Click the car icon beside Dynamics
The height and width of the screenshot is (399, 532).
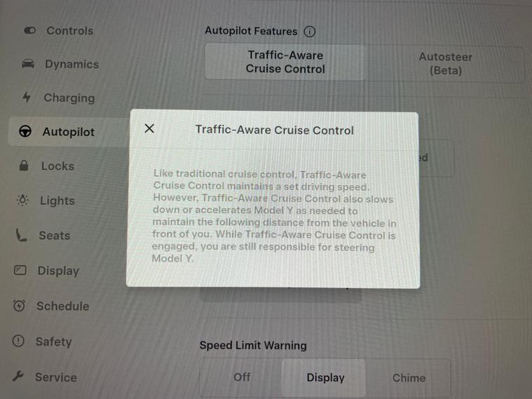point(28,64)
